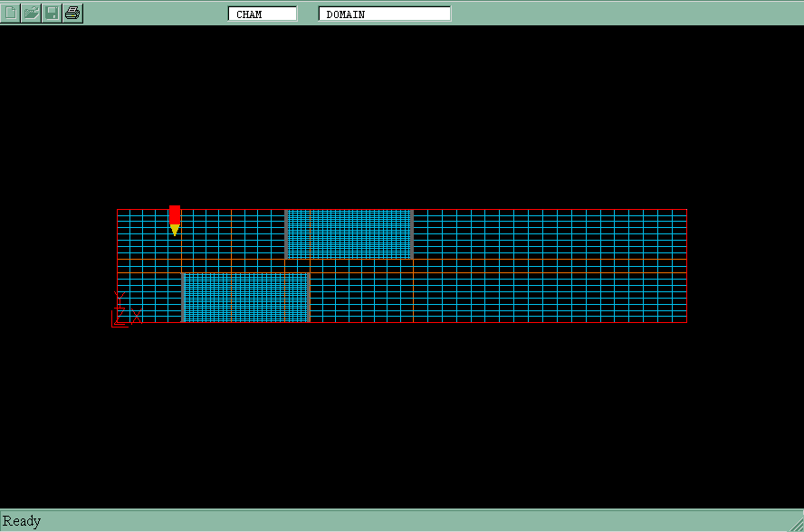
Task: Click the gray right edge of lower block
Action: tap(309, 297)
